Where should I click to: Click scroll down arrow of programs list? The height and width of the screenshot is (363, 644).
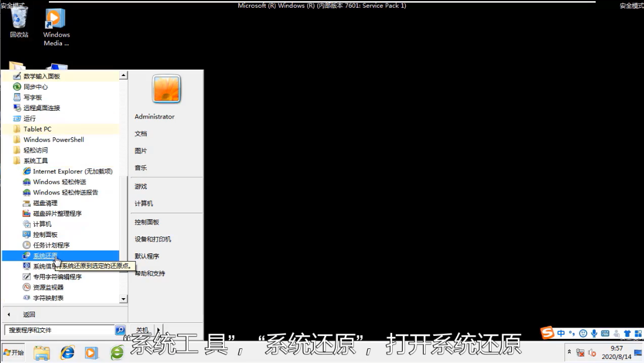(123, 299)
